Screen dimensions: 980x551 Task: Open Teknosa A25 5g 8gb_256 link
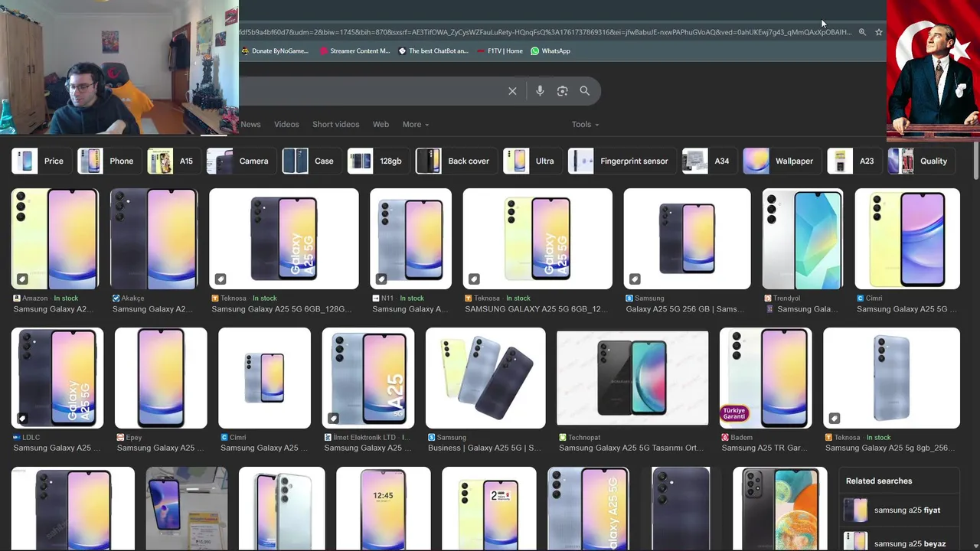pos(889,448)
